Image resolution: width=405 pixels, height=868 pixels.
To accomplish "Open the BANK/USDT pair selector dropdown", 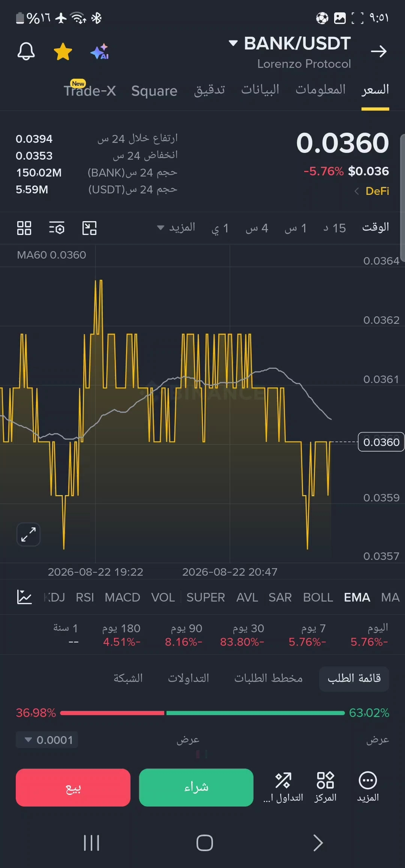I will point(289,43).
